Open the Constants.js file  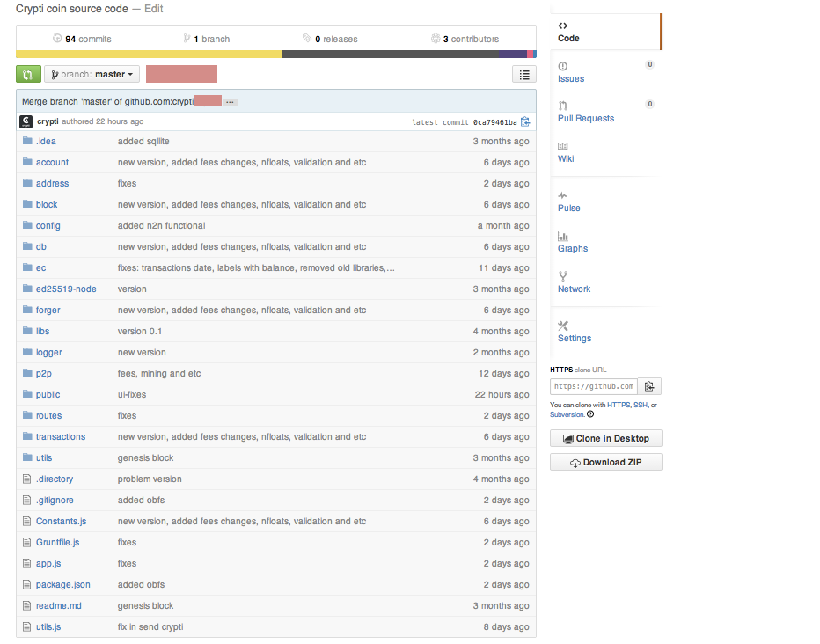62,522
